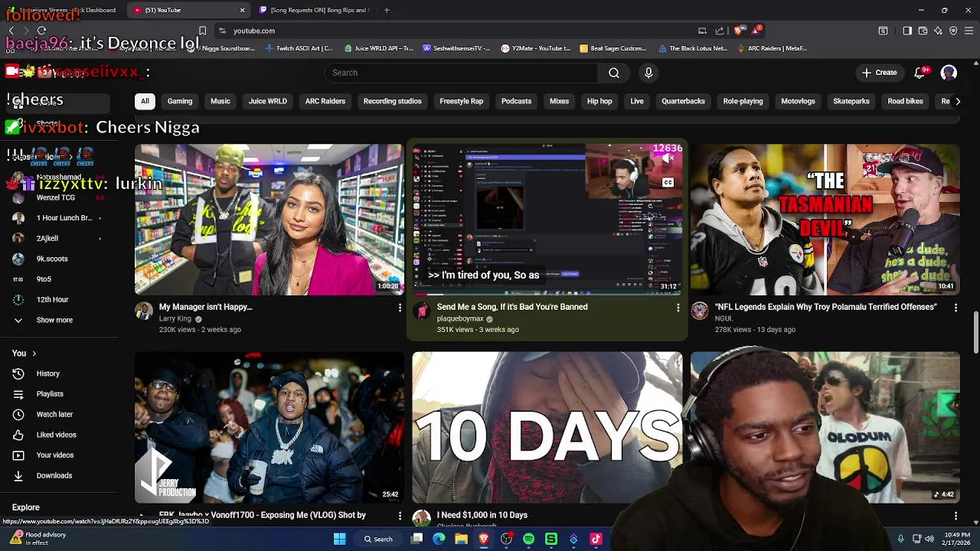Select the Recording studios chip
Screen dimensions: 980x551
point(392,101)
